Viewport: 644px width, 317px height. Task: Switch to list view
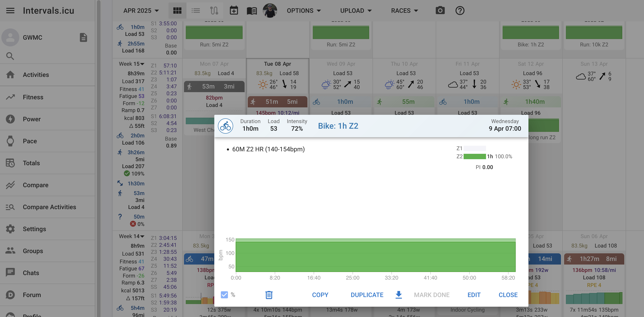pyautogui.click(x=195, y=11)
